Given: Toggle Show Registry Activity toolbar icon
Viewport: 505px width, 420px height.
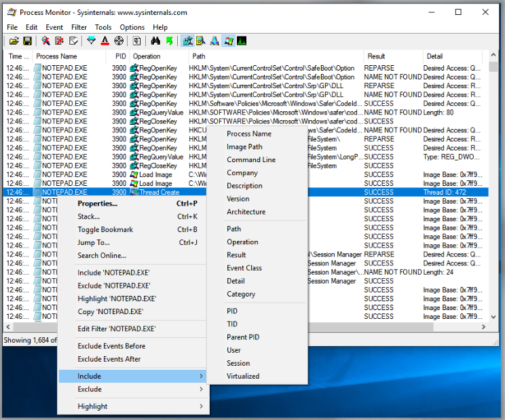Looking at the screenshot, I should 187,41.
